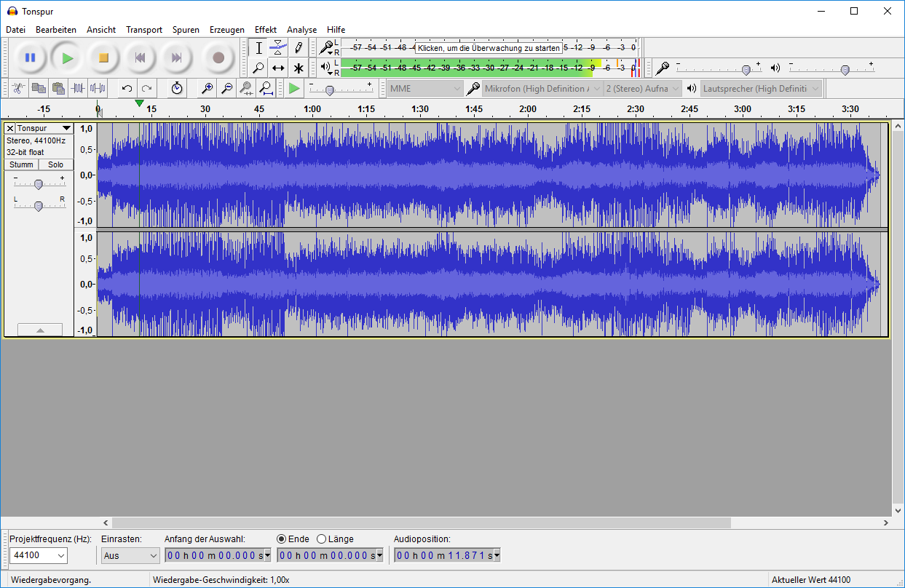Select the Zoom (magnifier) tool
The height and width of the screenshot is (588, 905).
[x=258, y=68]
